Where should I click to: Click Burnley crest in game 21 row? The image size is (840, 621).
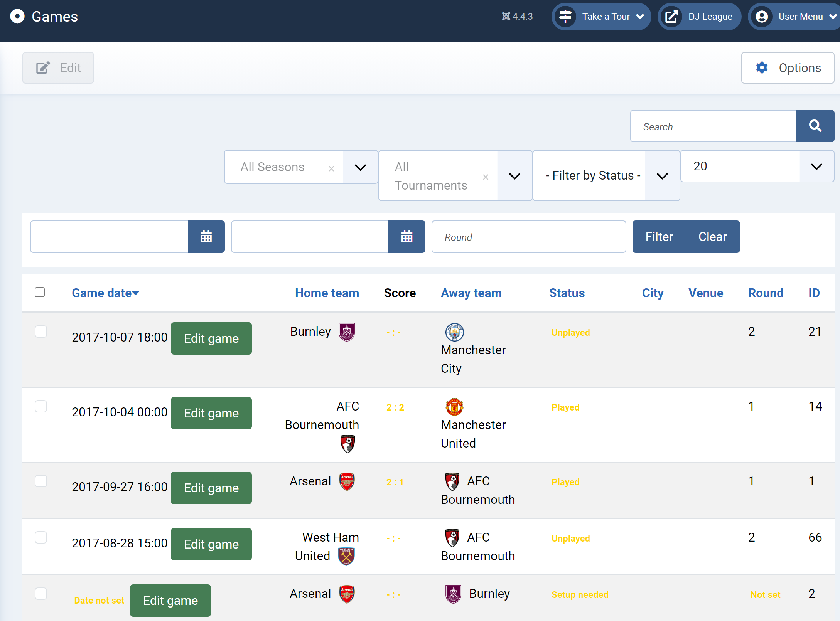coord(347,332)
